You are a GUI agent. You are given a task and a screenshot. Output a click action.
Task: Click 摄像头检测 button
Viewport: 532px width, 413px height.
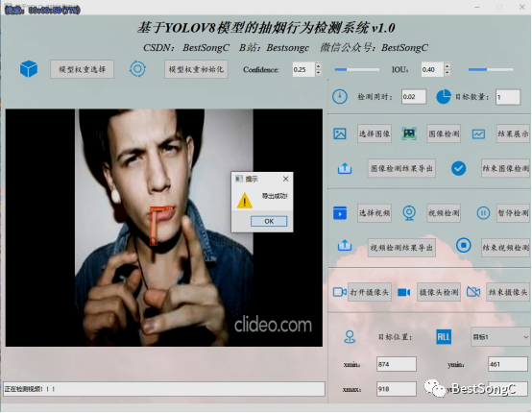tap(439, 292)
